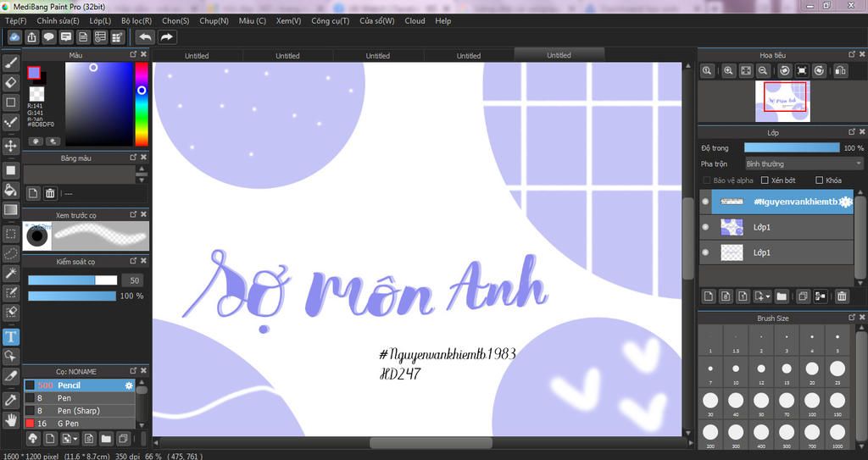Select the Eraser tool
868x460 pixels.
10,82
